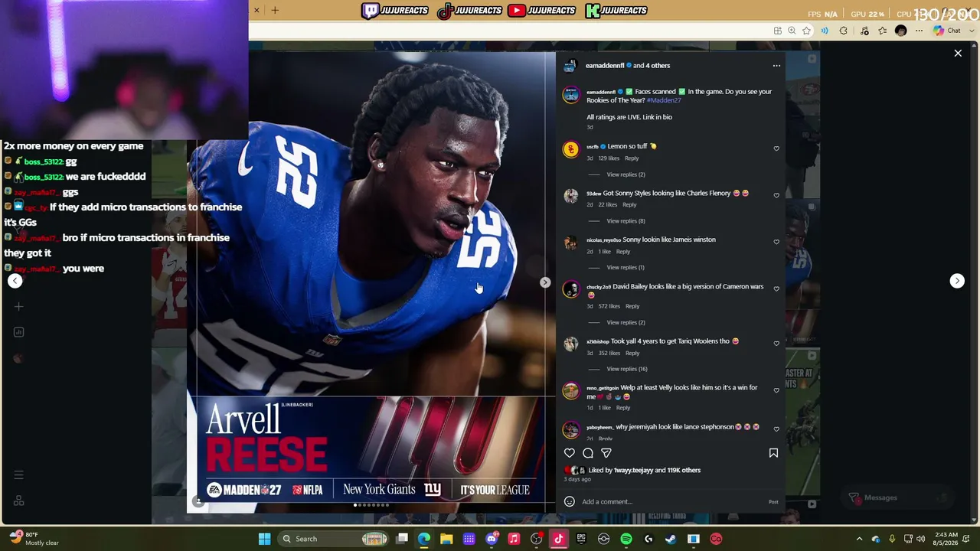Go to the next post using the right arrow
The height and width of the screenshot is (551, 980).
[x=957, y=281]
